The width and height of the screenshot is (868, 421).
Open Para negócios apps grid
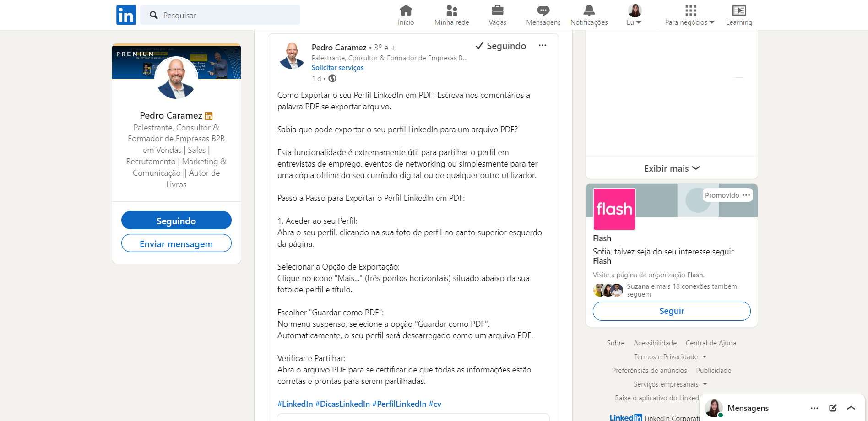point(689,15)
